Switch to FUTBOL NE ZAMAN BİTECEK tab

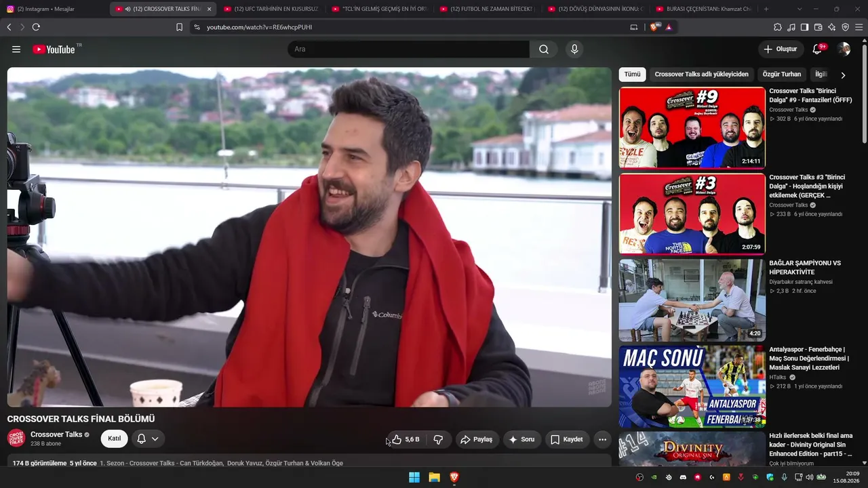pos(487,9)
